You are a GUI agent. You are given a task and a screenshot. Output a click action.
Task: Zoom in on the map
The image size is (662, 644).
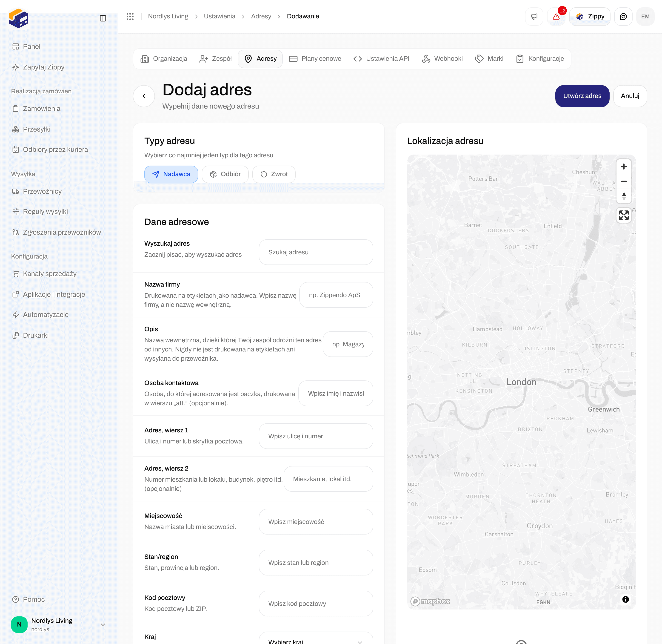click(x=624, y=167)
